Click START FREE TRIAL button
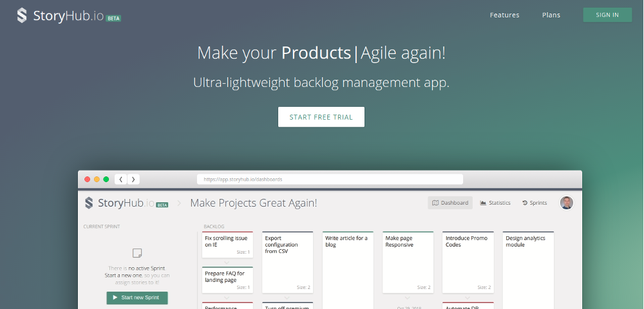 (321, 117)
